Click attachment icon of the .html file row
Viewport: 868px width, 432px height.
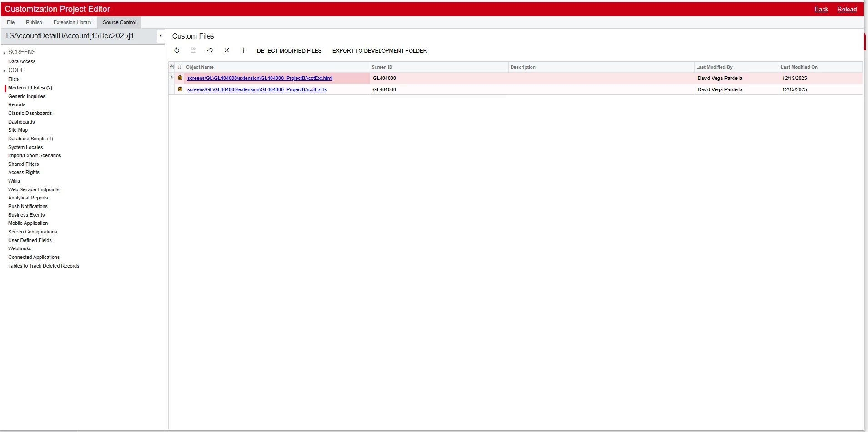coord(180,78)
